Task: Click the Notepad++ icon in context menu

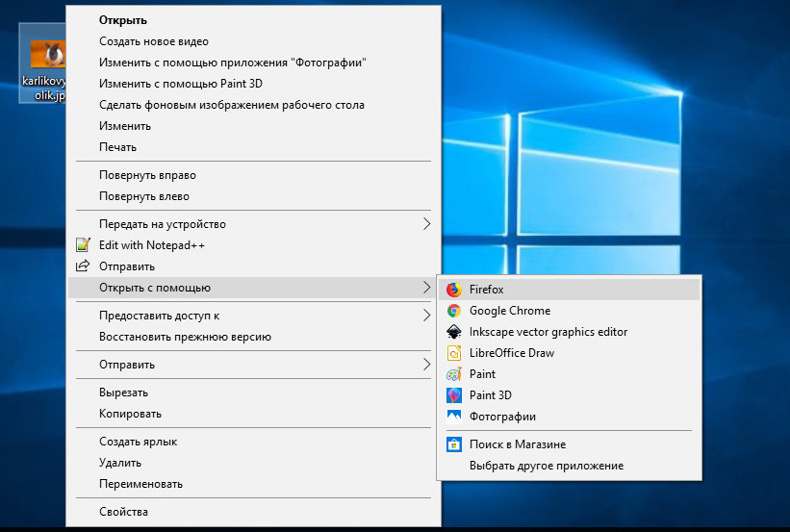Action: tap(83, 245)
